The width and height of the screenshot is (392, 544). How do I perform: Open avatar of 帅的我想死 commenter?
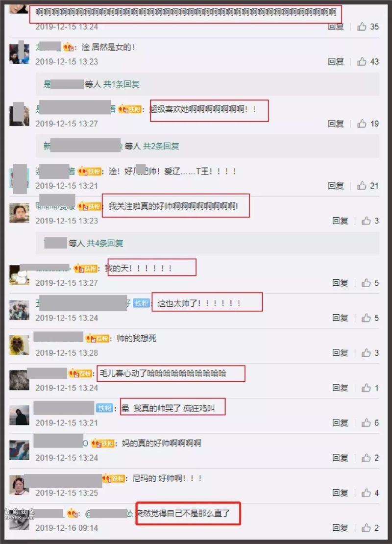[x=19, y=345]
